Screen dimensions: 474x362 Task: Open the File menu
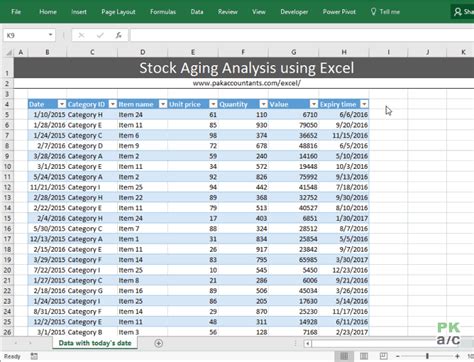[16, 12]
